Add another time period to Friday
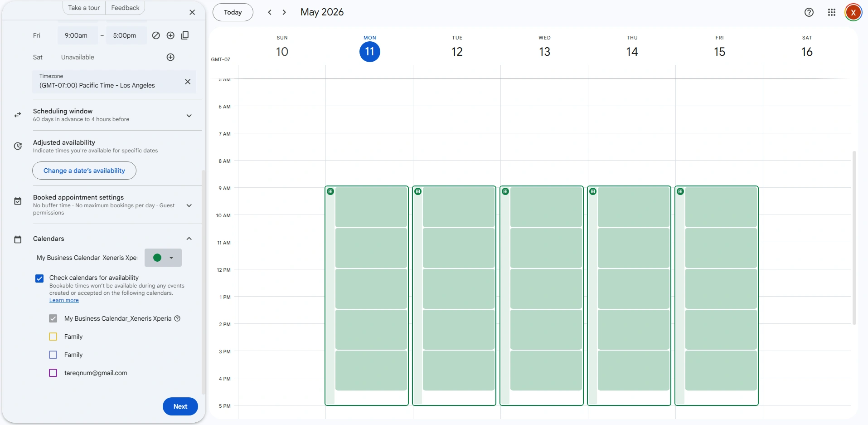 click(170, 35)
